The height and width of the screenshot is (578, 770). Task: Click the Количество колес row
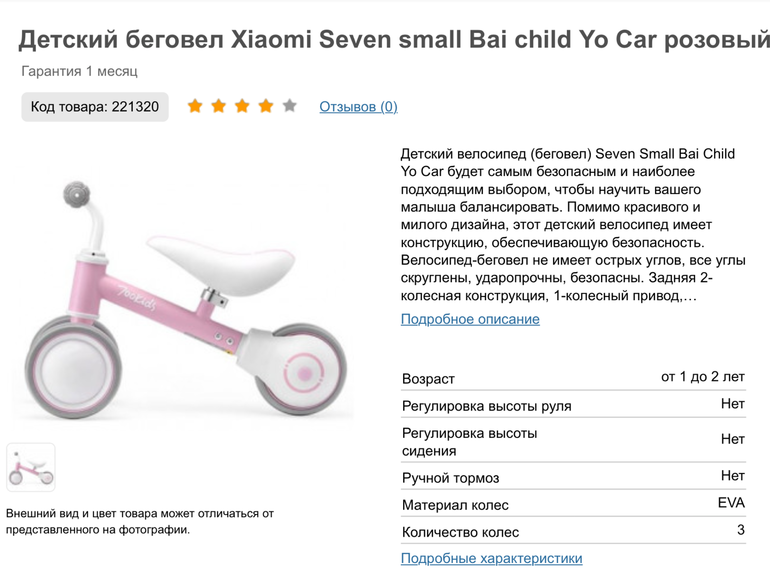[573, 531]
